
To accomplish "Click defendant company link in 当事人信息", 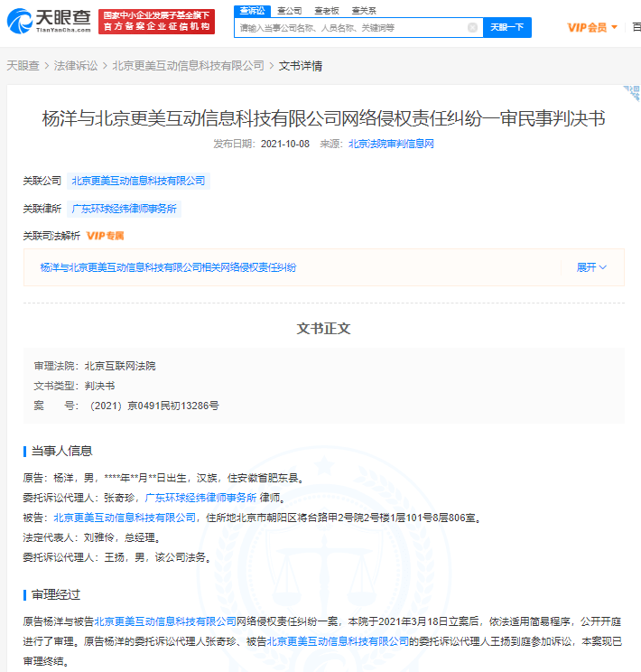I will (125, 518).
